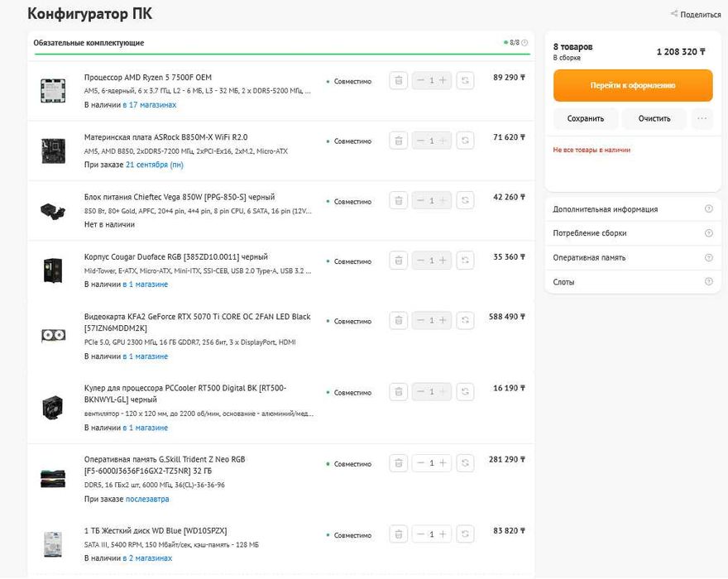Viewport: 728px width, 579px height.
Task: Increase G.Skill Trident Z Neo quantity
Action: (443, 463)
